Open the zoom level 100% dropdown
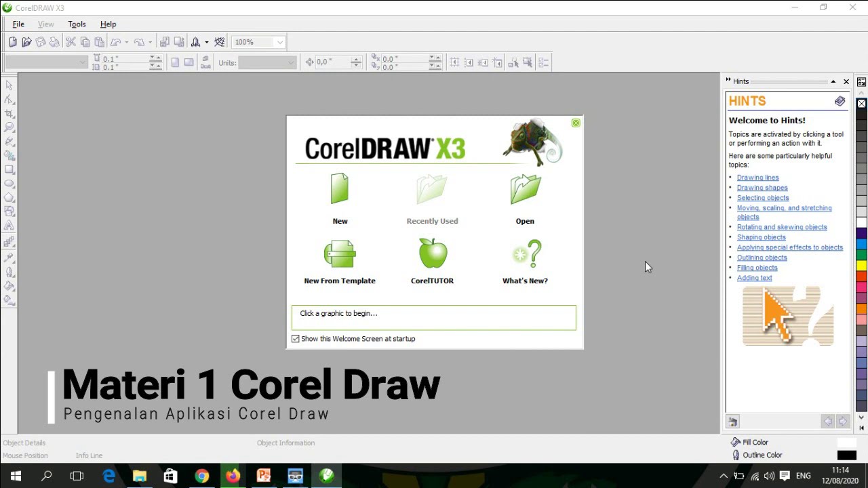The image size is (868, 488). 279,42
